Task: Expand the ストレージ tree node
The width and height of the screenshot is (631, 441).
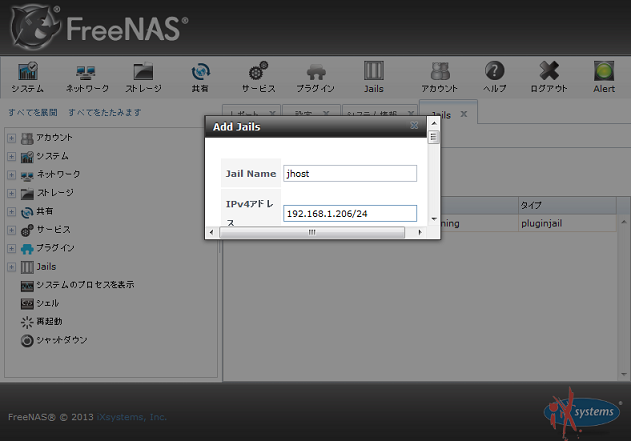Action: 11,194
